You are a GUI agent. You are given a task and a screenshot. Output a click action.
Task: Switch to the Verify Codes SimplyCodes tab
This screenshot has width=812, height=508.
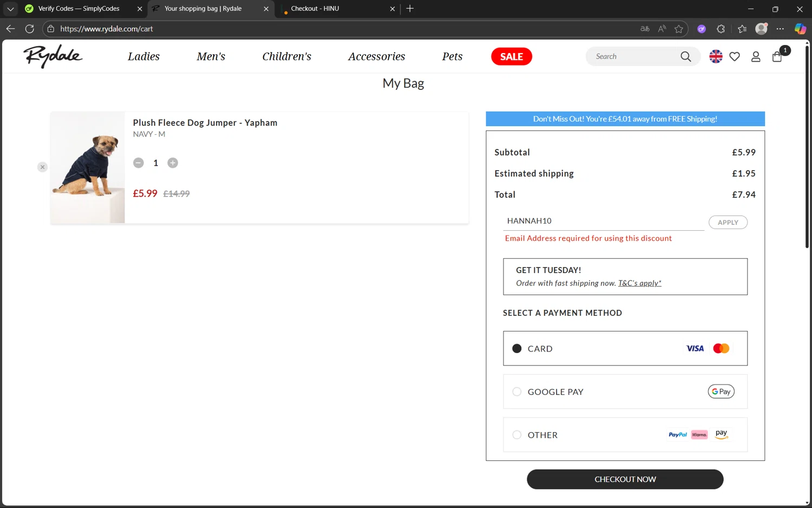(78, 9)
